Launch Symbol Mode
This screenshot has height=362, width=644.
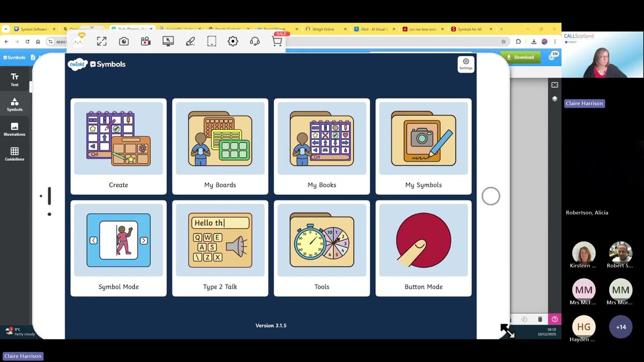[x=118, y=248]
